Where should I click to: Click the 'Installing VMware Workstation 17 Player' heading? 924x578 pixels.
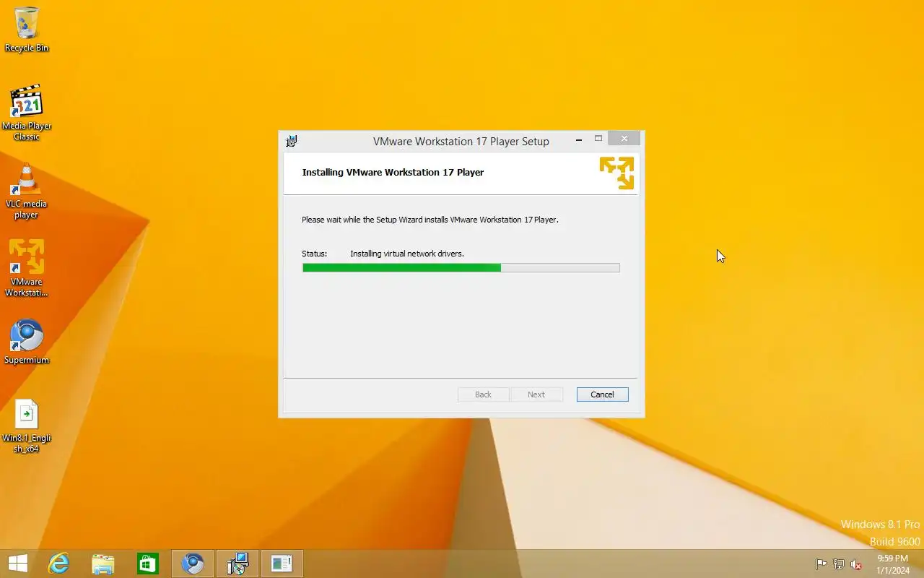tap(393, 172)
